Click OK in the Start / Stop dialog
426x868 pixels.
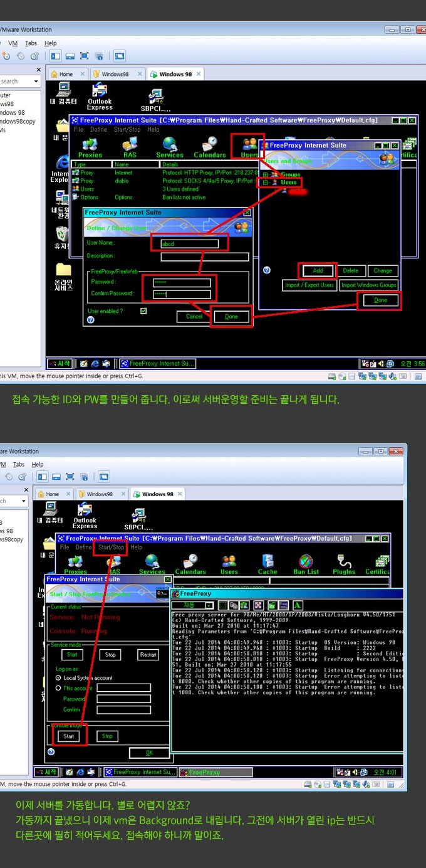pos(149,753)
